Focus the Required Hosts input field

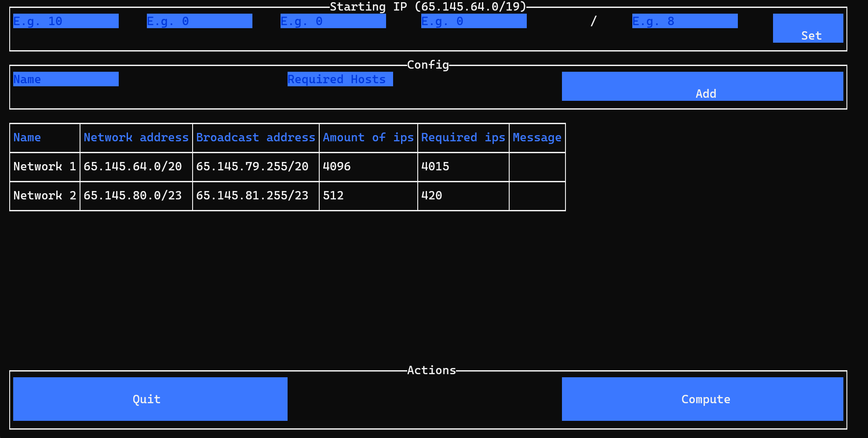click(340, 79)
